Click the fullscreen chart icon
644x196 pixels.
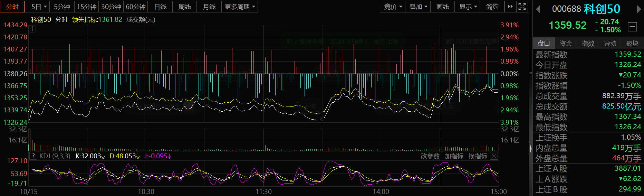522,7
